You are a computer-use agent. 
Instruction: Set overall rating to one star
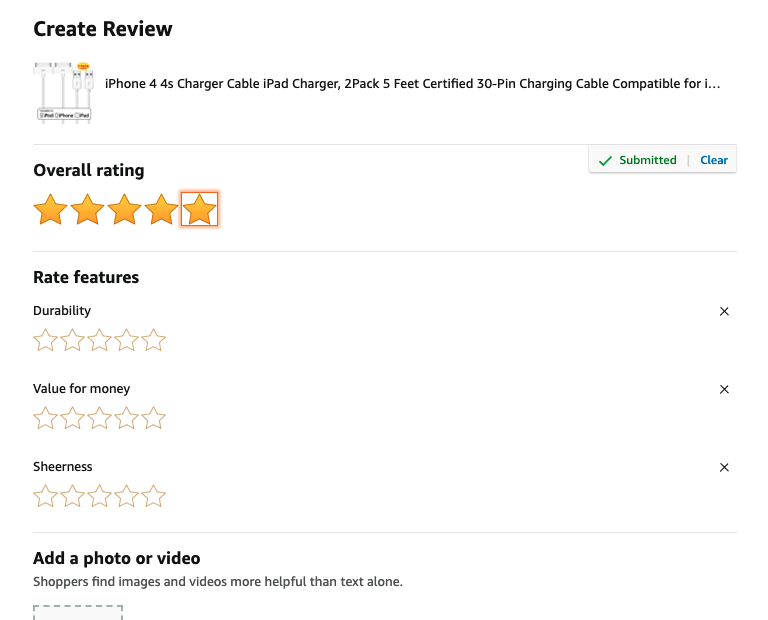coord(50,210)
